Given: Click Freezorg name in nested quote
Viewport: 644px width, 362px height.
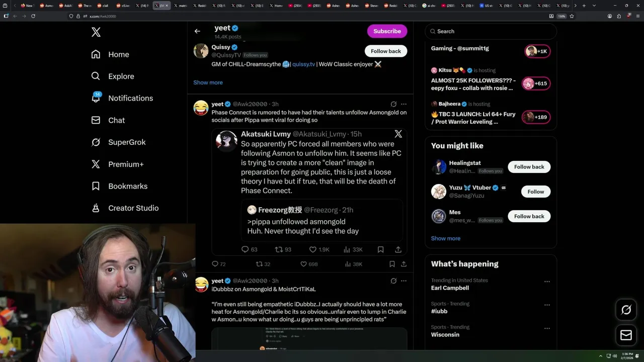Looking at the screenshot, I should pyautogui.click(x=280, y=210).
